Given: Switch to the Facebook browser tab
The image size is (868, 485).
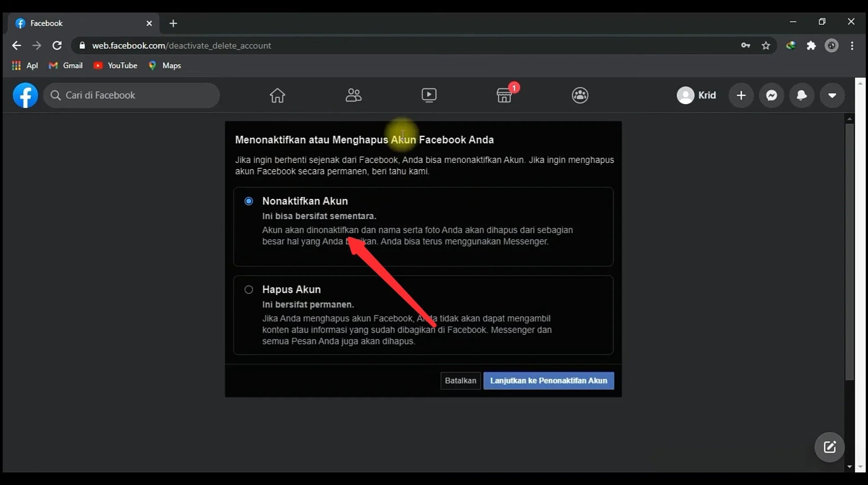Looking at the screenshot, I should point(84,23).
